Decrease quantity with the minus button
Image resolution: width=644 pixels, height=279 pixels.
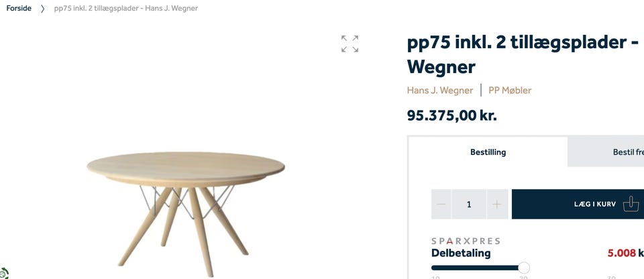(x=441, y=204)
